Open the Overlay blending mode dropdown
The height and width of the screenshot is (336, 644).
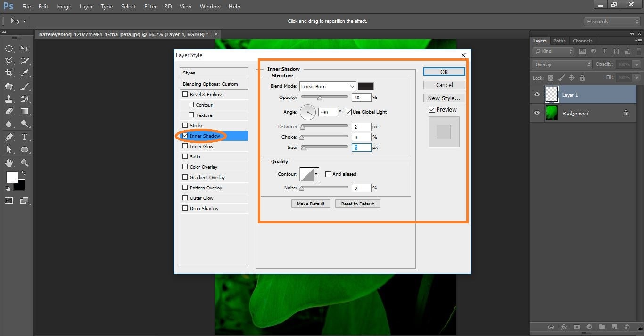(562, 64)
